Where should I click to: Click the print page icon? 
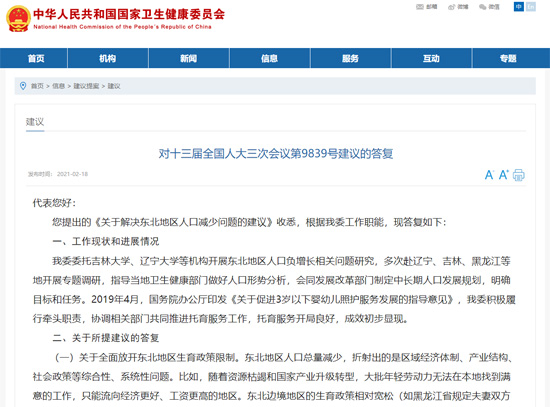[x=519, y=175]
